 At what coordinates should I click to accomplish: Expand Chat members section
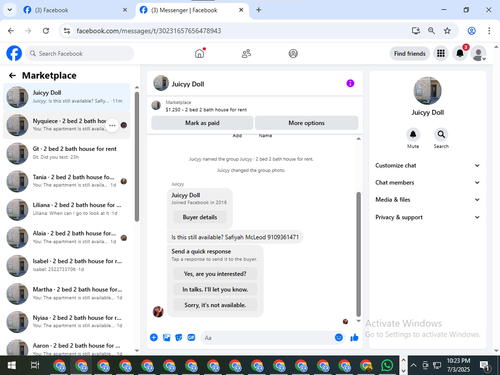[x=427, y=182]
